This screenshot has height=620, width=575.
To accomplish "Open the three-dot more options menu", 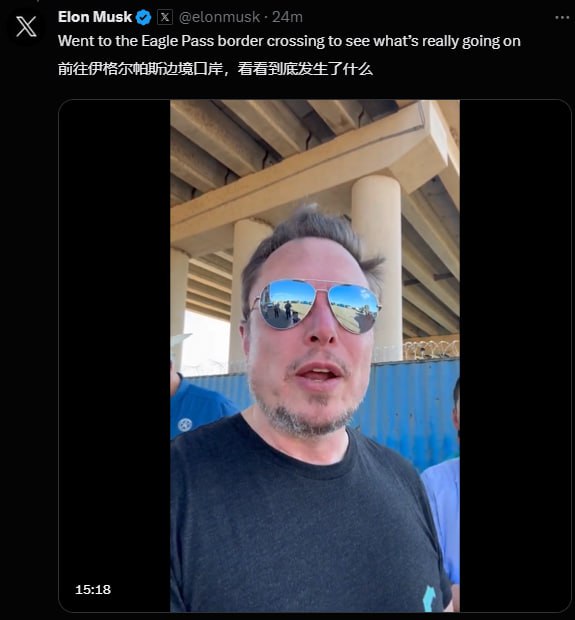I will pyautogui.click(x=562, y=18).
